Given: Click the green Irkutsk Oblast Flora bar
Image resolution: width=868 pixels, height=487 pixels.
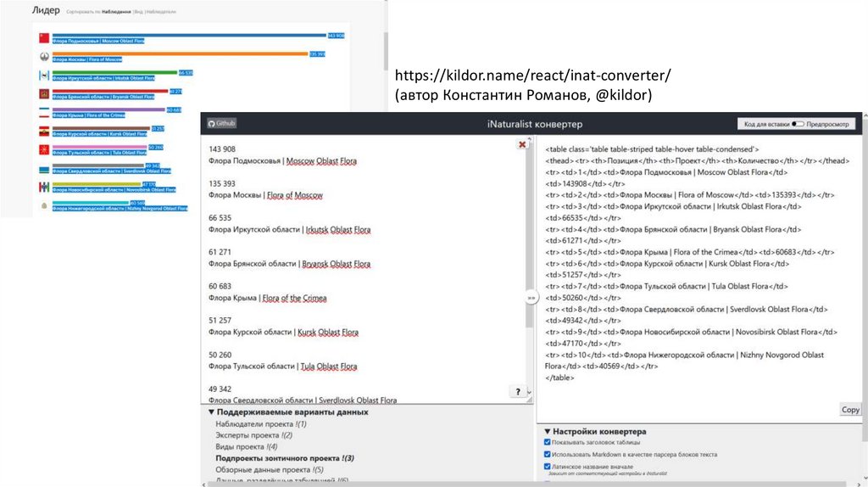Looking at the screenshot, I should click(x=114, y=73).
